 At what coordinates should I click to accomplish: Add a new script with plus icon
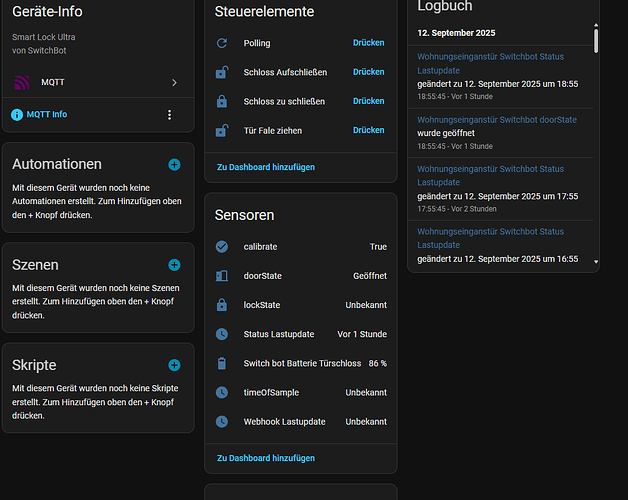pyautogui.click(x=174, y=365)
